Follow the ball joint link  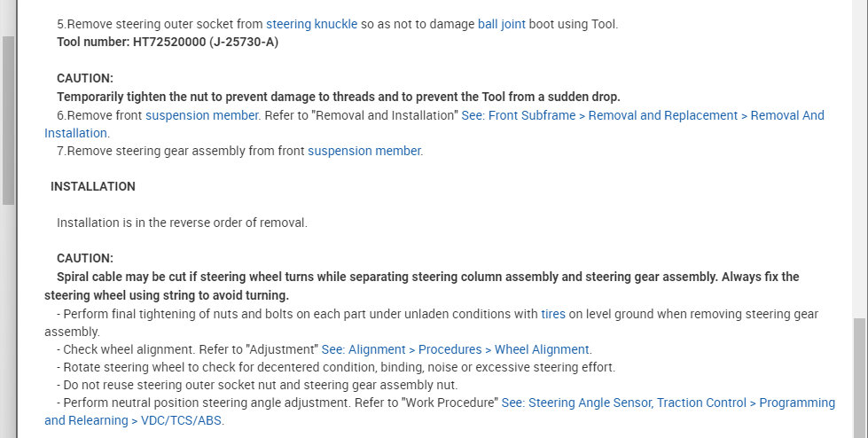tap(501, 24)
